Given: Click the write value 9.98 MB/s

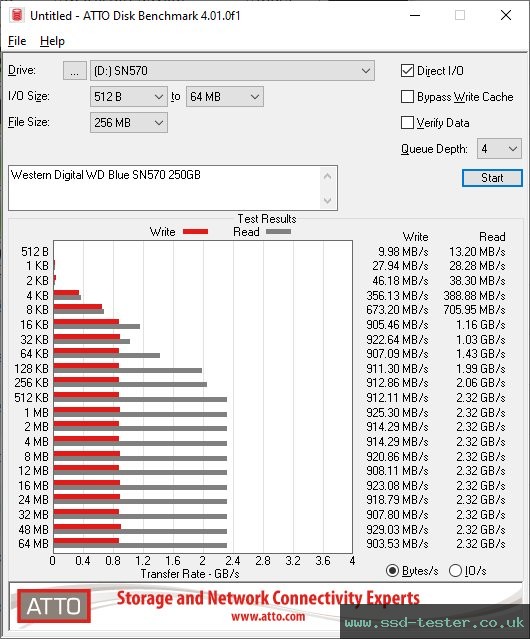Looking at the screenshot, I should click(x=402, y=252).
